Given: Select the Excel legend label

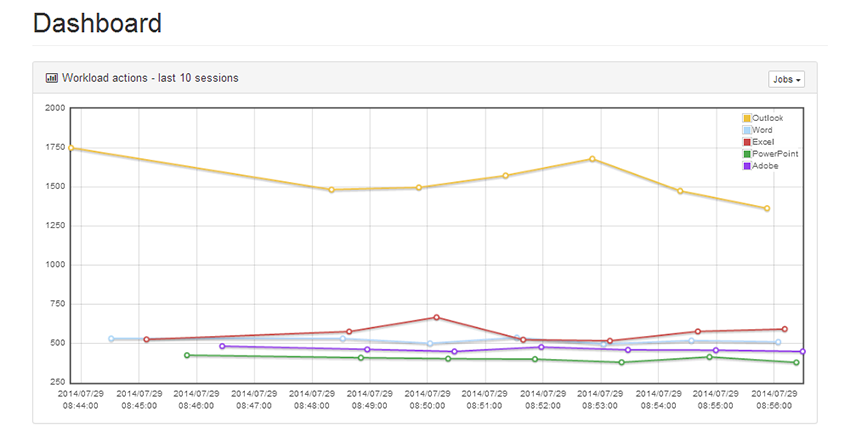Looking at the screenshot, I should click(x=763, y=142).
